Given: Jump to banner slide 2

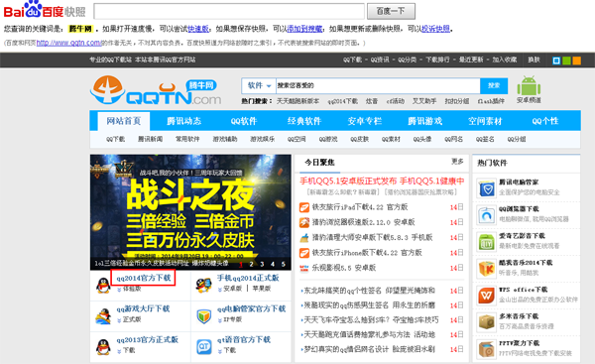Looking at the screenshot, I should (x=251, y=264).
